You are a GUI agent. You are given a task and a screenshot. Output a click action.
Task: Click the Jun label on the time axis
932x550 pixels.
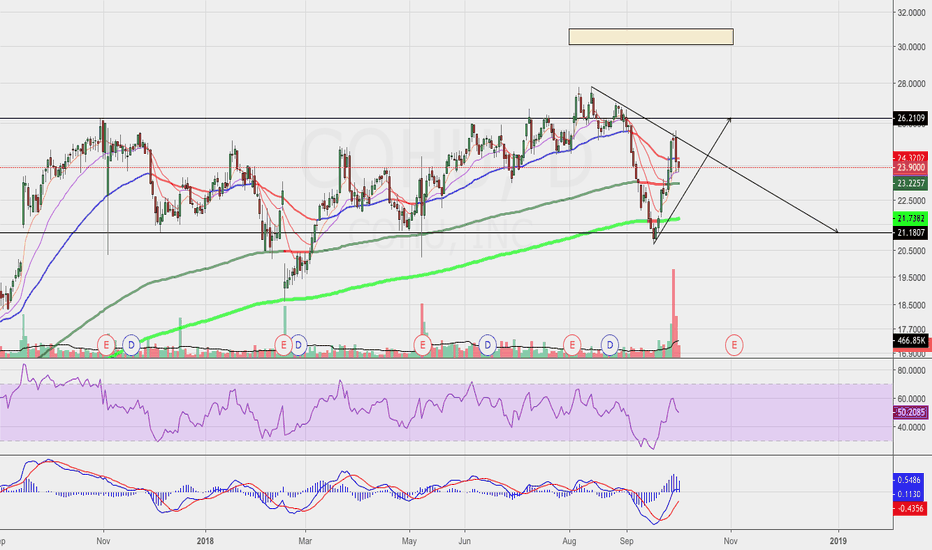click(x=464, y=541)
